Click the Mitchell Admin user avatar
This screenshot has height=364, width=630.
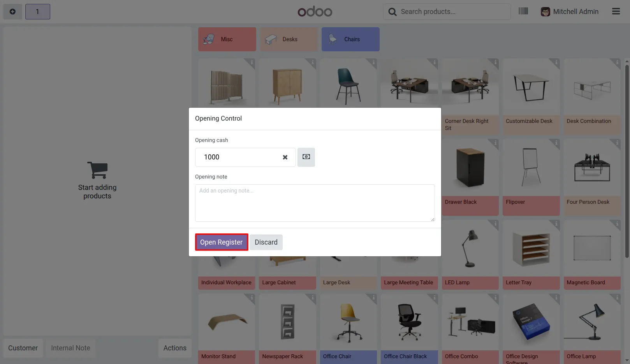546,12
